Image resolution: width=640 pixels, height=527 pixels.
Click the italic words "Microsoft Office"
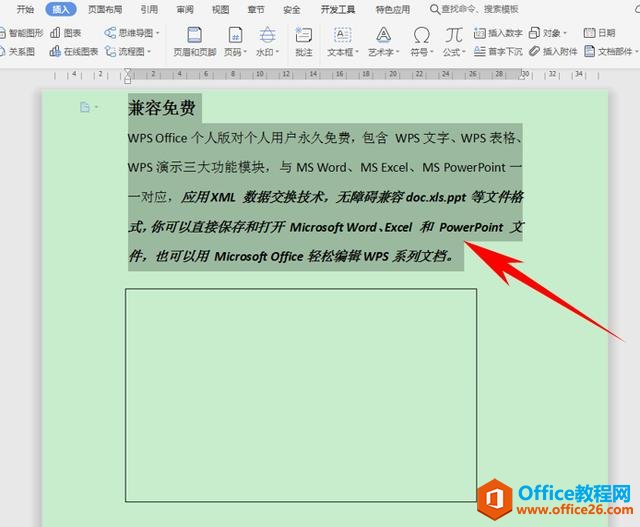(259, 256)
